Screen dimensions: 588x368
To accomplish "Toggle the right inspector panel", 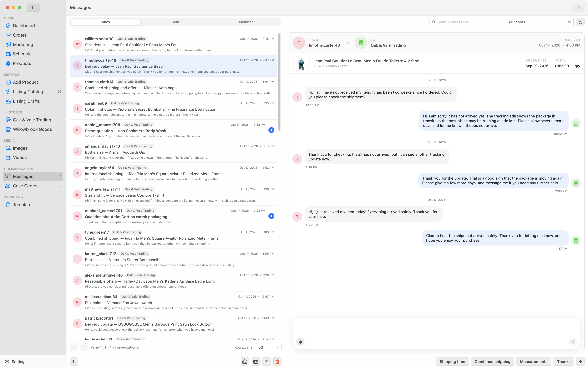I will coord(578,8).
